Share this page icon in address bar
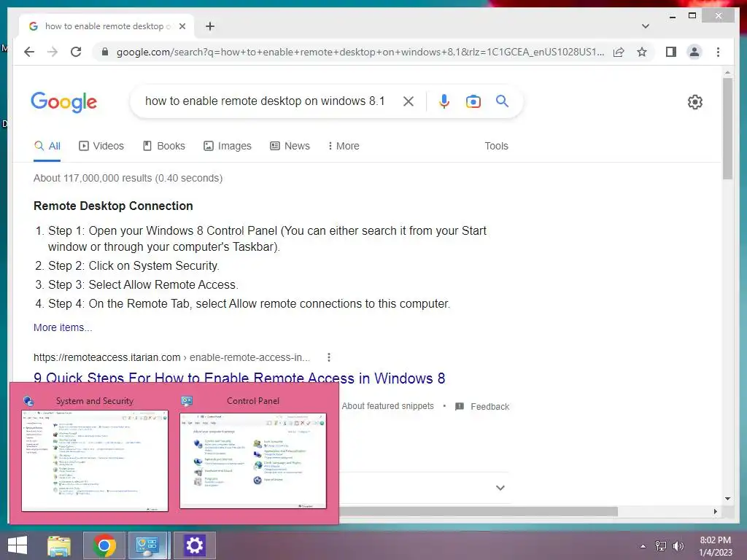 [619, 52]
